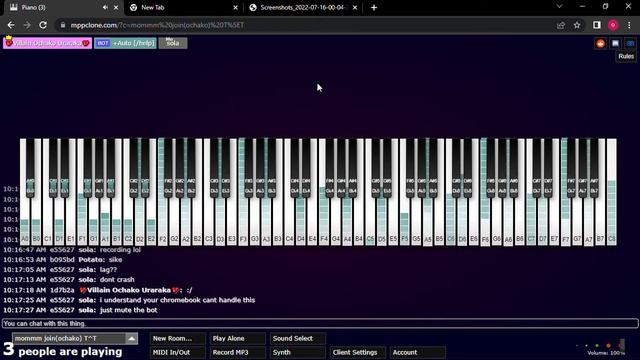Click the chat message 'dont crash'
The height and width of the screenshot is (360, 640).
click(117, 280)
